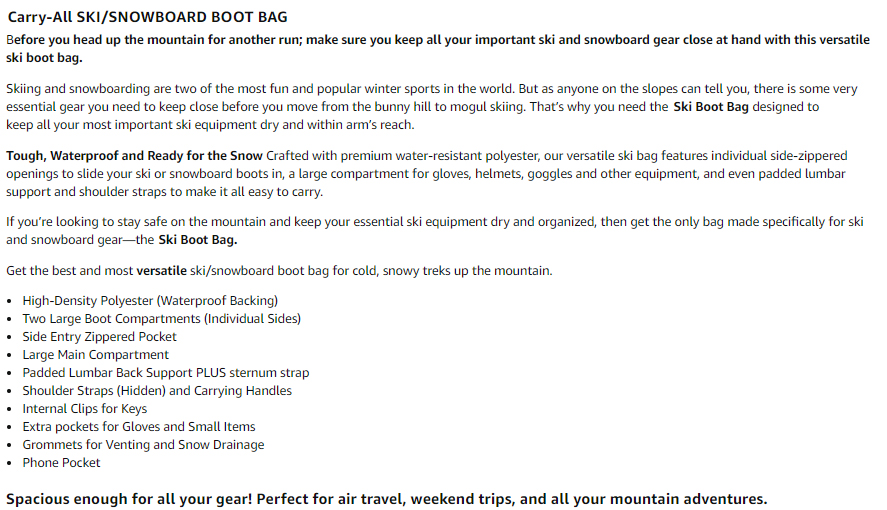This screenshot has width=887, height=510.
Task: Click 'Padded Lumbar Back Support PLUS sternum strap'
Action: point(166,373)
